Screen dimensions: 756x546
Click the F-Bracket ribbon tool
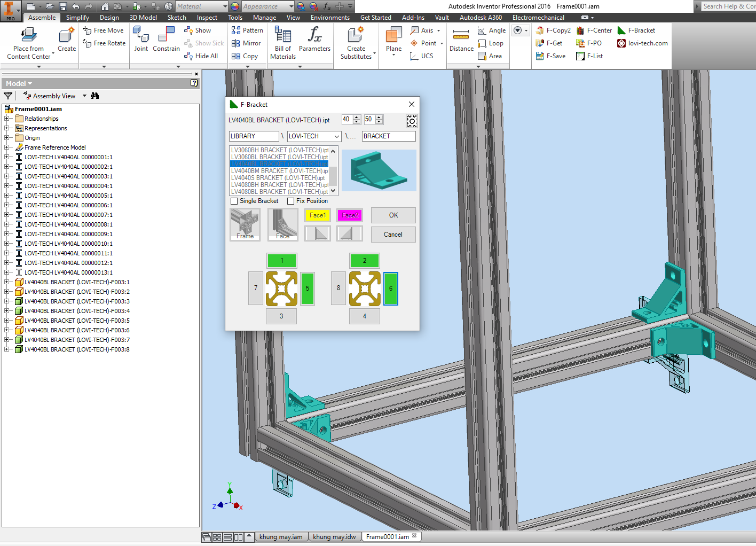click(x=636, y=30)
